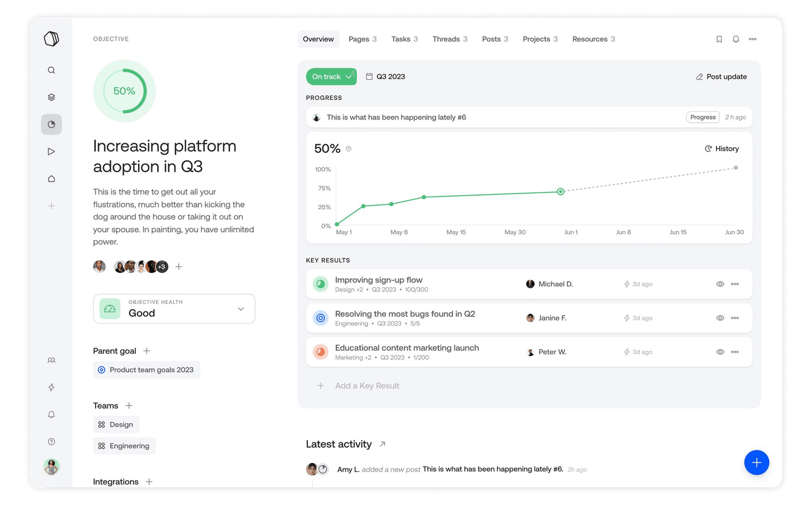This screenshot has height=505, width=812.
Task: Switch to the Pages tab
Action: click(362, 39)
